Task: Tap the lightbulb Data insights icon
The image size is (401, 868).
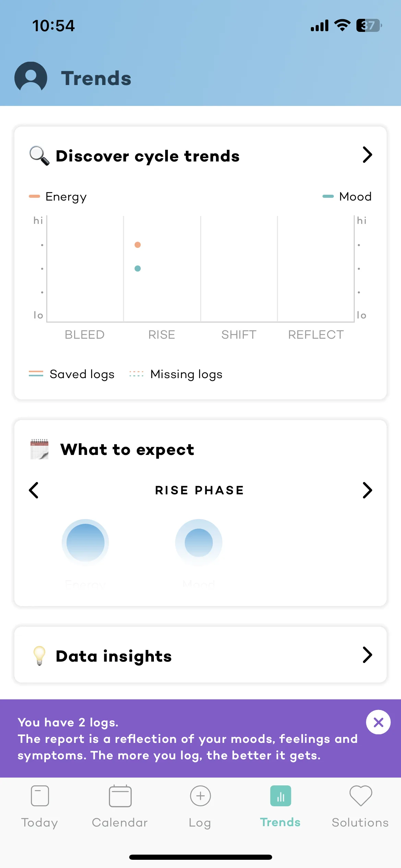Action: pos(39,655)
